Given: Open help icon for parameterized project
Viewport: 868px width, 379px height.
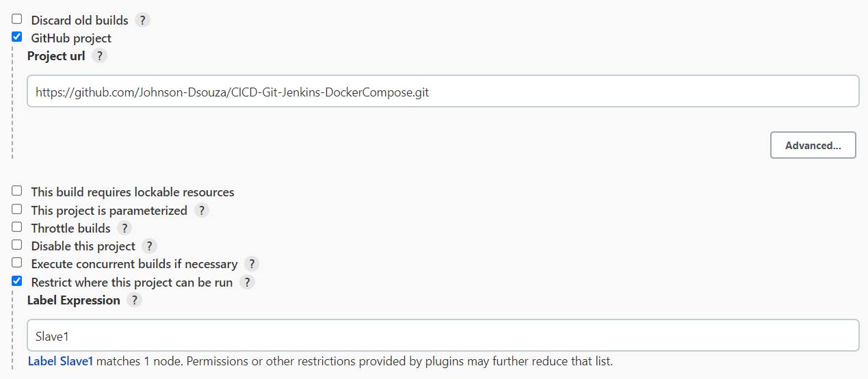Looking at the screenshot, I should 201,210.
